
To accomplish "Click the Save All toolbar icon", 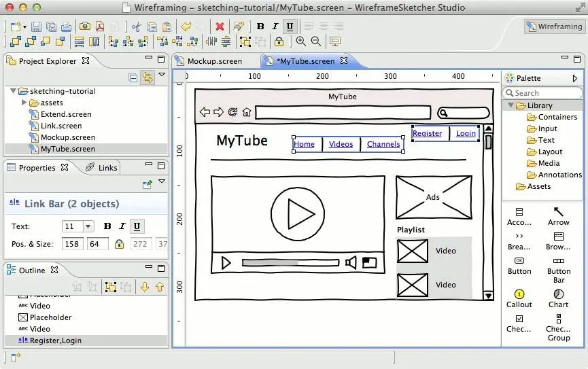I will tap(51, 27).
